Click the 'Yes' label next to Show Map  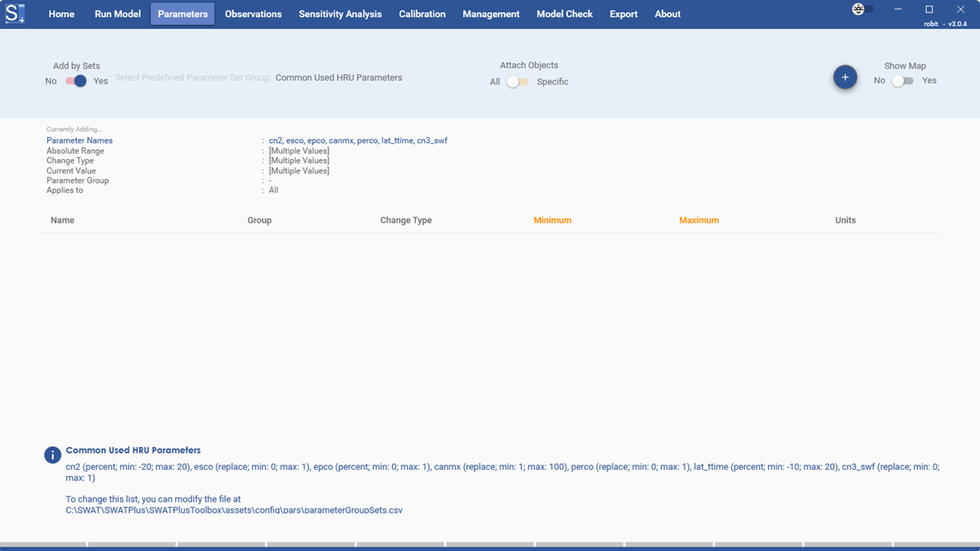(929, 80)
